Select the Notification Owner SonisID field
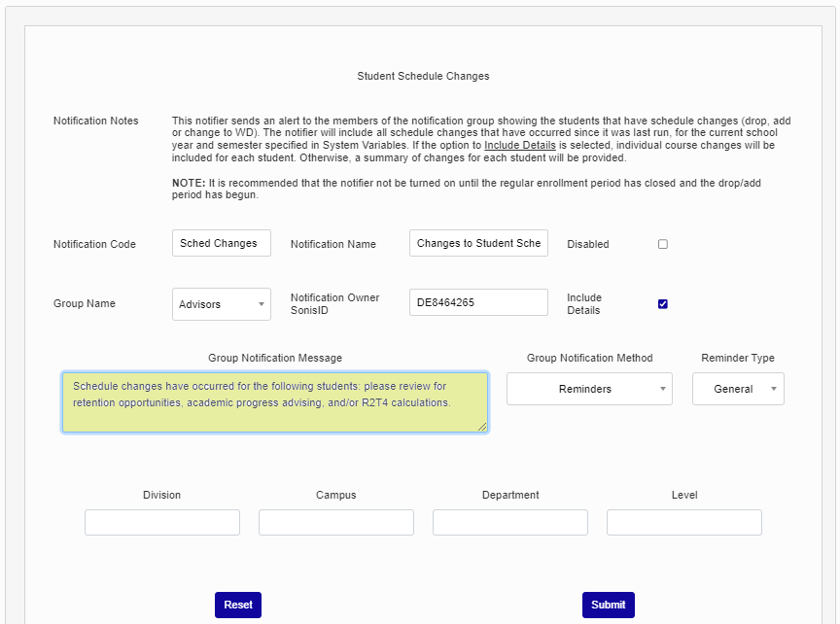This screenshot has height=624, width=840. tap(478, 302)
